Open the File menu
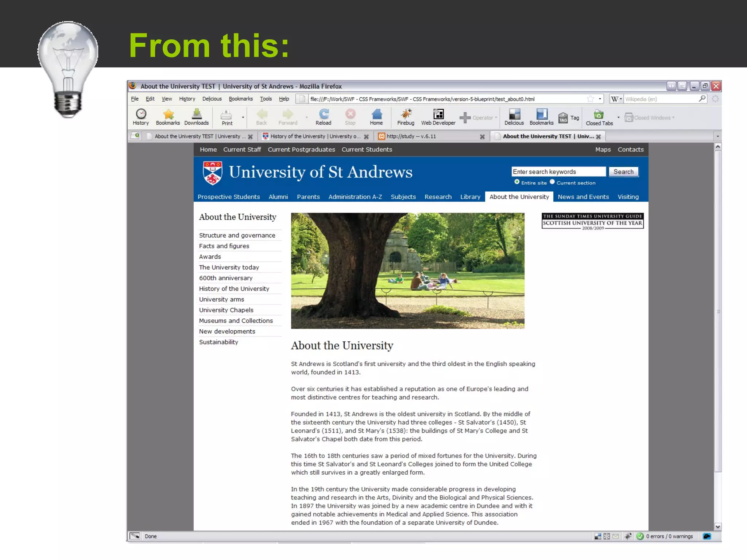The width and height of the screenshot is (747, 560). point(135,99)
